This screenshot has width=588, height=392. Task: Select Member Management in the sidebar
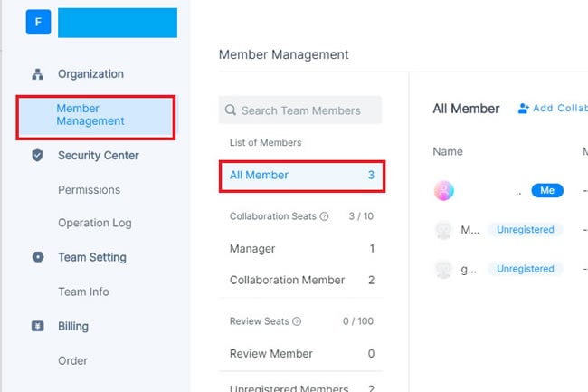[x=96, y=118]
